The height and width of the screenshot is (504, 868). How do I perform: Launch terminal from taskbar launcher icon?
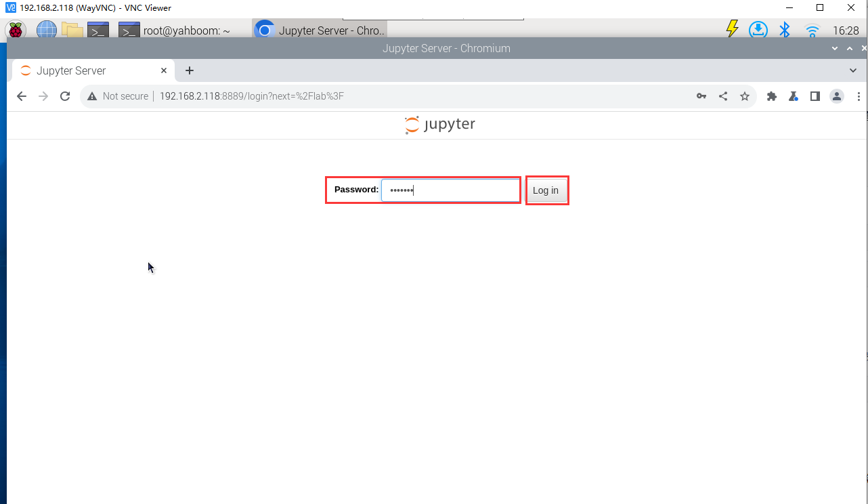[99, 30]
